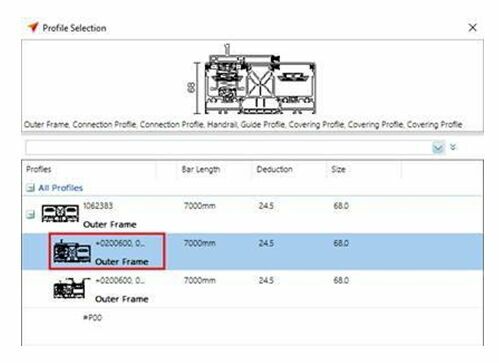Sort by the Size column header
Viewport: 499px width, 363px height.
point(338,169)
